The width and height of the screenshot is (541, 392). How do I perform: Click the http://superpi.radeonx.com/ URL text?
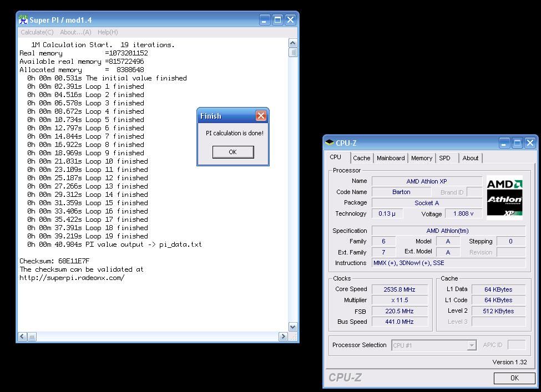[72, 278]
